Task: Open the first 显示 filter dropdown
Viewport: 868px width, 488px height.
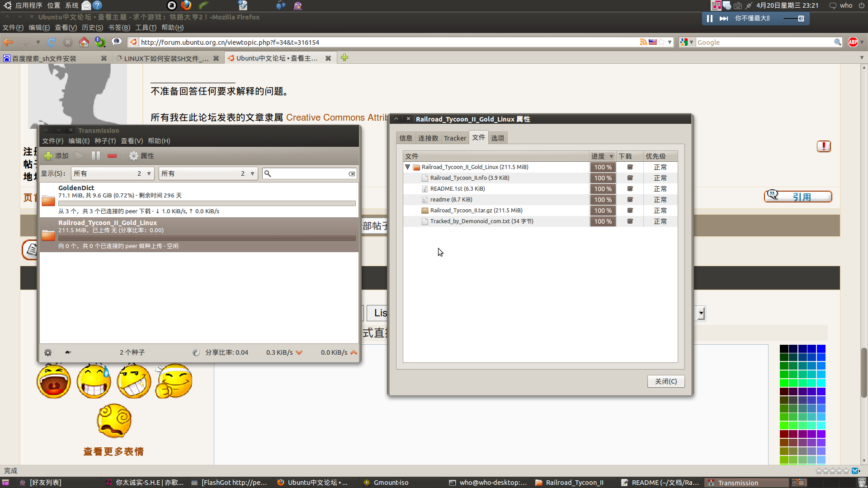Action: click(x=113, y=174)
